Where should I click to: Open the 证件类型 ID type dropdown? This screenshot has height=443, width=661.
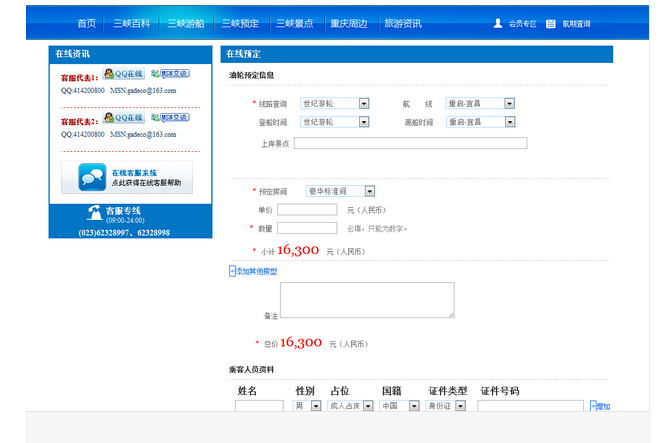click(x=461, y=406)
